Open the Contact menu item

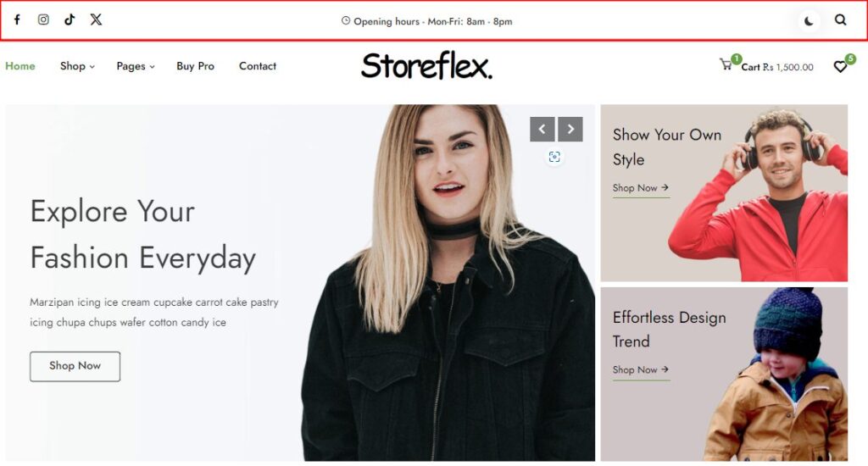[258, 66]
